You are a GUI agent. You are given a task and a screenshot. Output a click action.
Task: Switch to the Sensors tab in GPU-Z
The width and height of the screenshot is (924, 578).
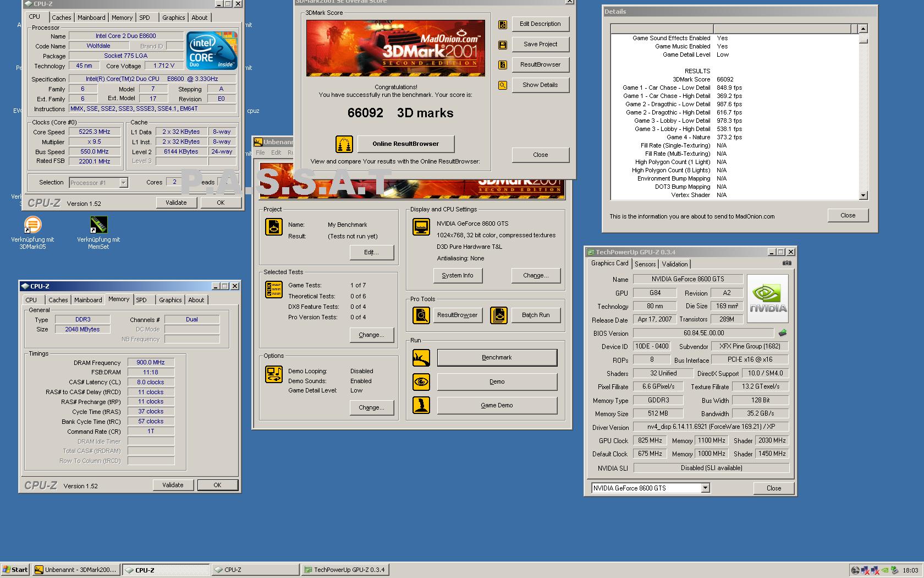tap(645, 264)
